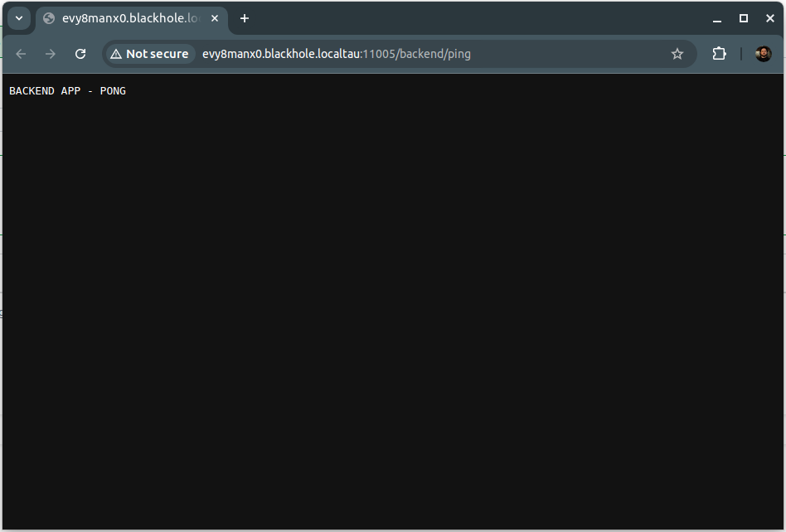Click the /backend/ping path in URL
Image resolution: width=786 pixels, height=532 pixels.
tap(434, 54)
